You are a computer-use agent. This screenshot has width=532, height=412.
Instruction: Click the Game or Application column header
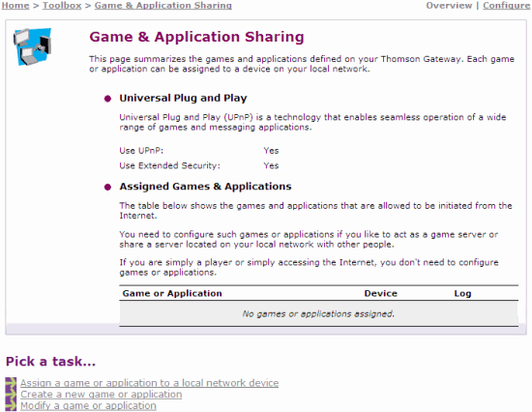point(172,293)
